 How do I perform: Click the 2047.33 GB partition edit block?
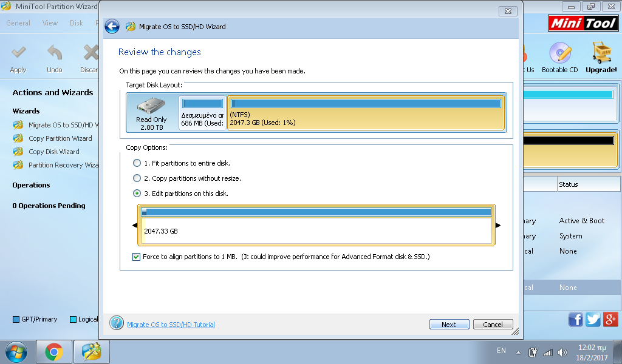point(316,225)
